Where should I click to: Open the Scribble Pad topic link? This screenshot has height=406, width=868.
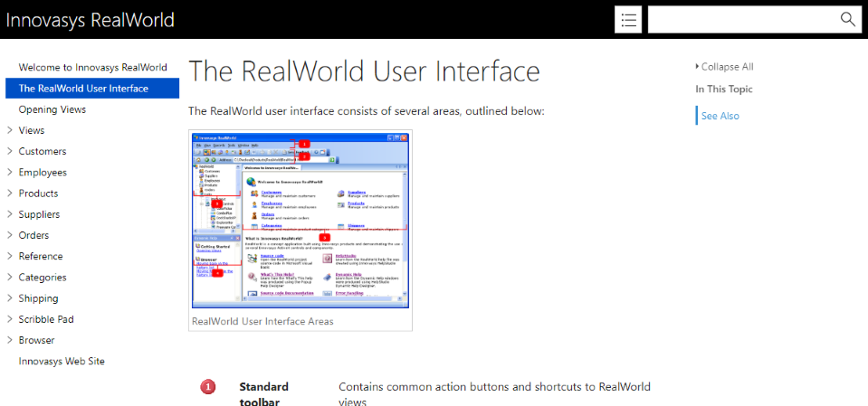(x=46, y=320)
